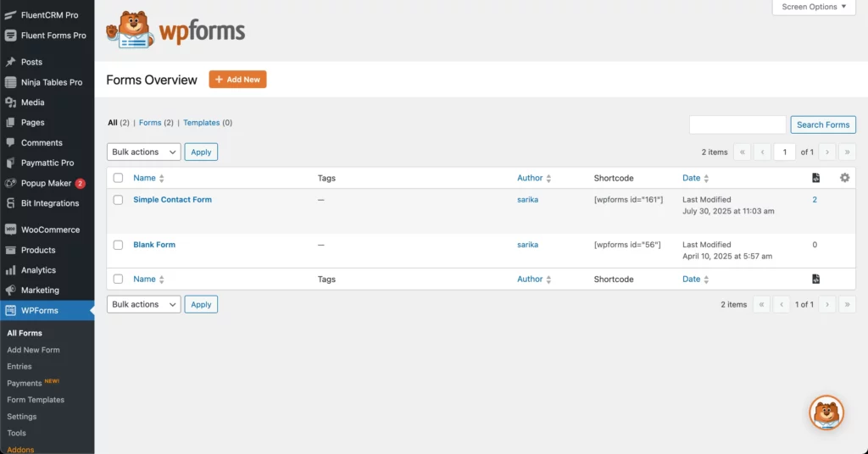Screen dimensions: 868x454
Task: Click the Pages icon in sidebar
Action: coord(10,123)
